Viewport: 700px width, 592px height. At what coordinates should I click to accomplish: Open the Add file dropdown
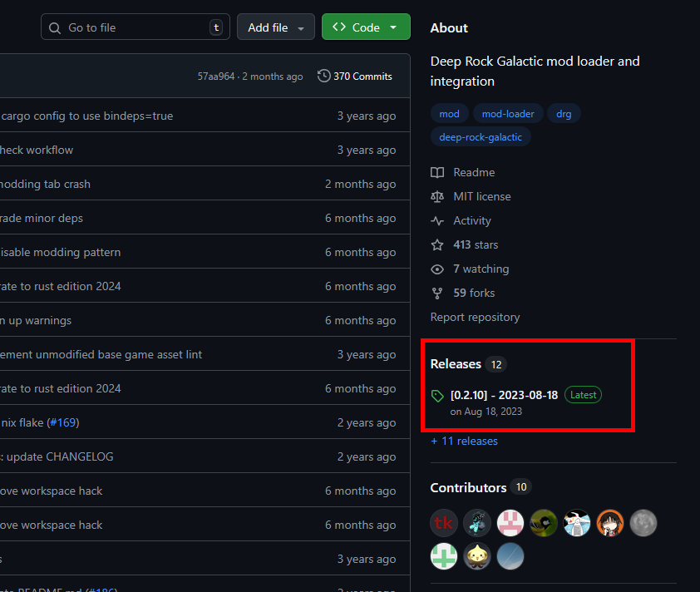(x=276, y=27)
